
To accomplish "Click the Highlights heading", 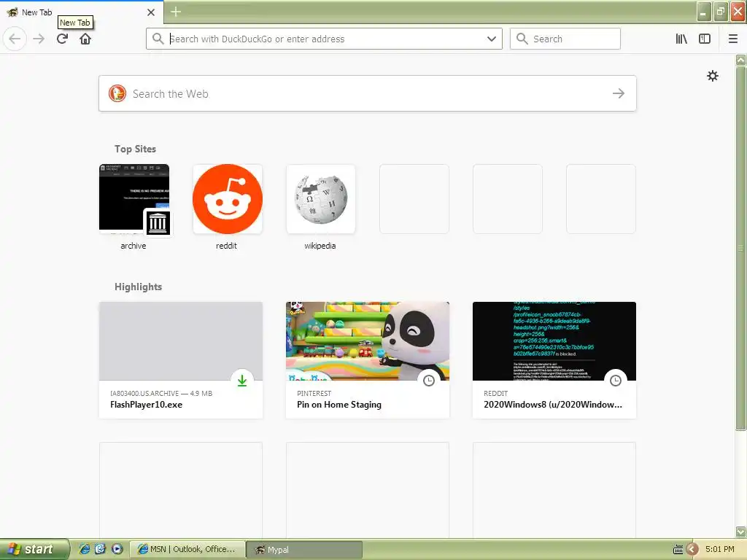I will pyautogui.click(x=138, y=287).
